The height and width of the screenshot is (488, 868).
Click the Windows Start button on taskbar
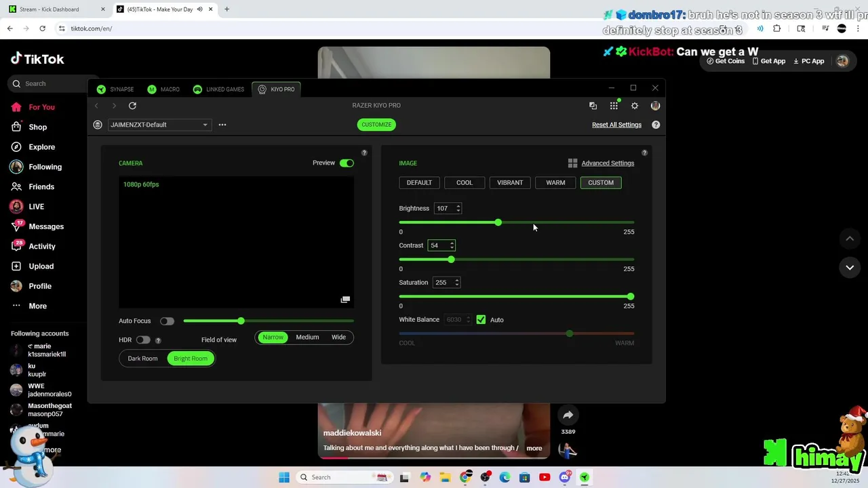click(x=284, y=477)
